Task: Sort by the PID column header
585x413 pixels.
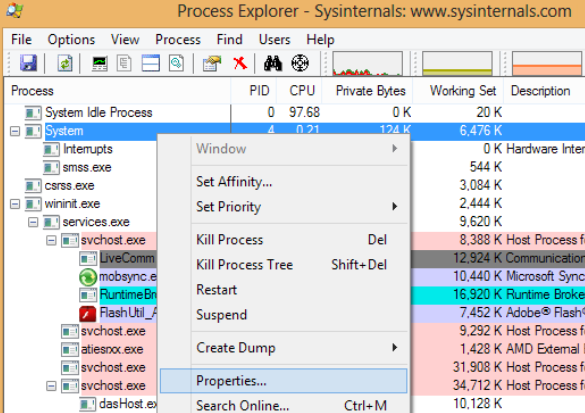Action: [x=254, y=91]
